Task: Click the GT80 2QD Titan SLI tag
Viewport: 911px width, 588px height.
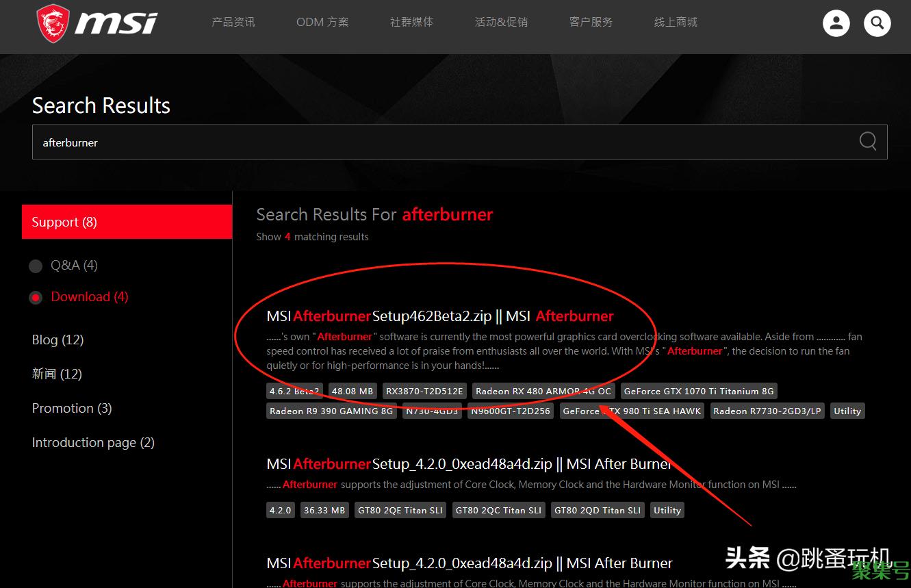Action: point(598,510)
